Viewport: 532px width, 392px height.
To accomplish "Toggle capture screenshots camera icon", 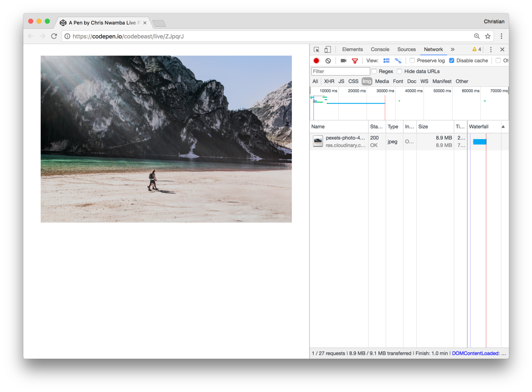I will 344,60.
